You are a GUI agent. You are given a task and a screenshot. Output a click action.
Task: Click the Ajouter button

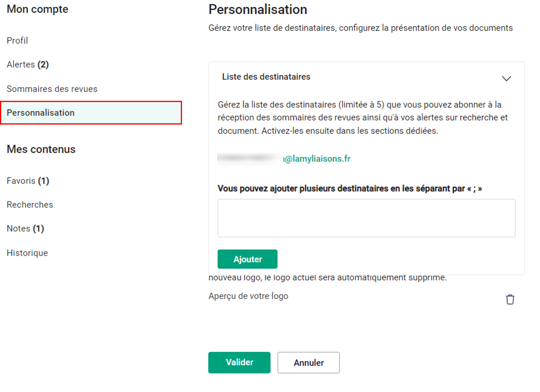[247, 259]
